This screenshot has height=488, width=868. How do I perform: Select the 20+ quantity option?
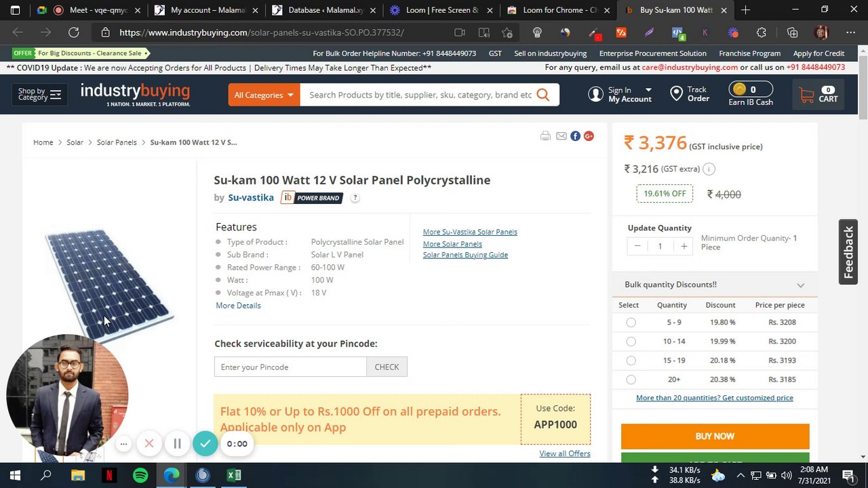click(x=631, y=380)
